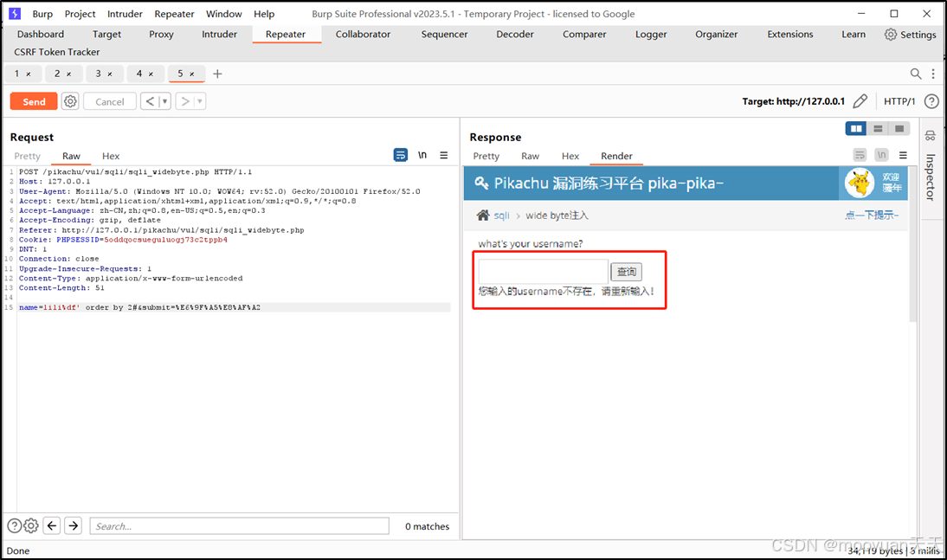Search Repeater tabs with magnifier icon

[916, 74]
